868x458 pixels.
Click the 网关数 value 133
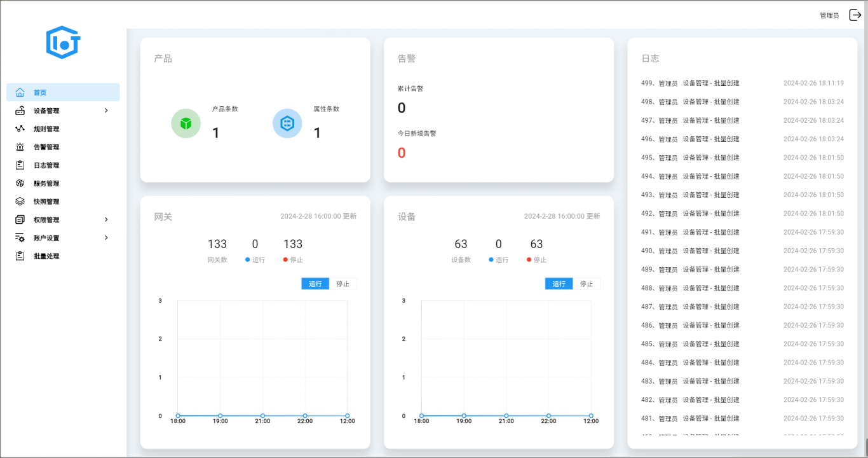[217, 244]
